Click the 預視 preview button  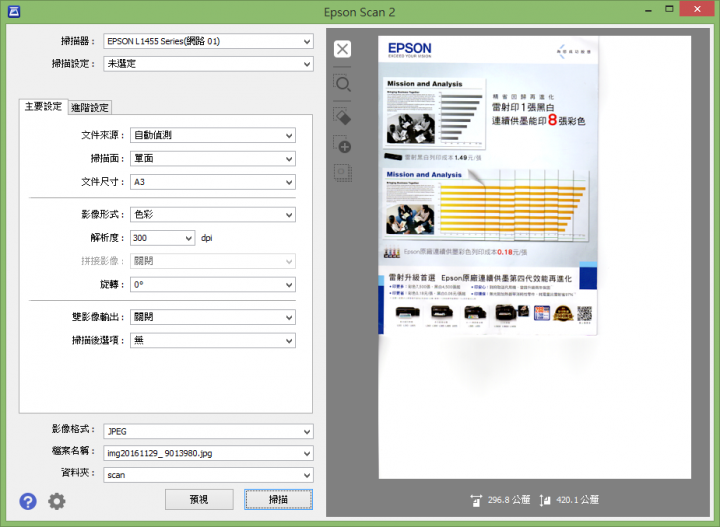pyautogui.click(x=199, y=499)
